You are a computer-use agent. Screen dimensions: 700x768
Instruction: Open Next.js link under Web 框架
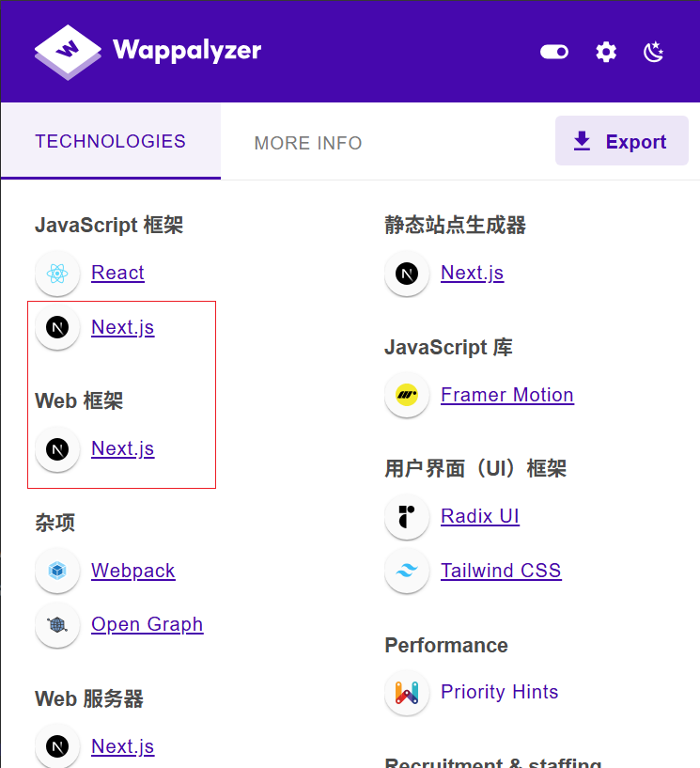(x=122, y=448)
